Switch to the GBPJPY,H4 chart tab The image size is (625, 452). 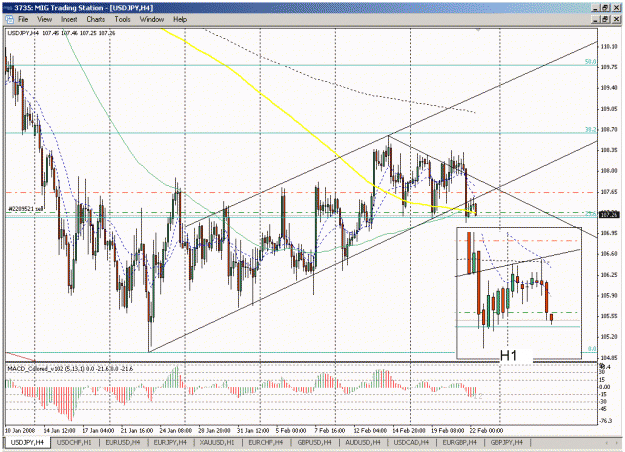(x=506, y=442)
